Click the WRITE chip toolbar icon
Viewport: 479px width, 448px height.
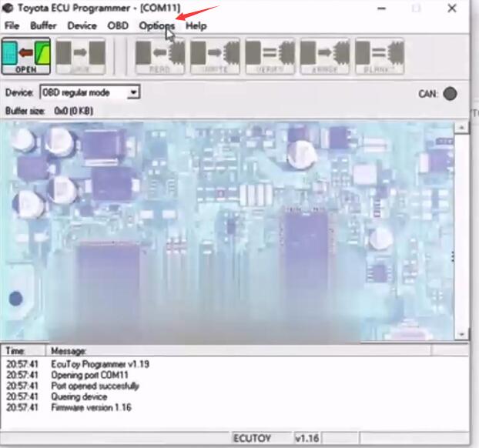[215, 56]
